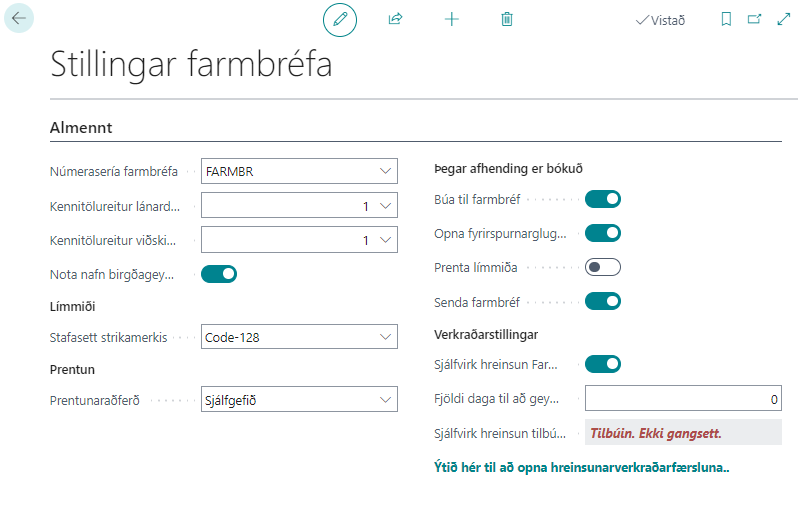Toggle the Senda farmbréf switch
This screenshot has height=509, width=805.
(x=603, y=301)
